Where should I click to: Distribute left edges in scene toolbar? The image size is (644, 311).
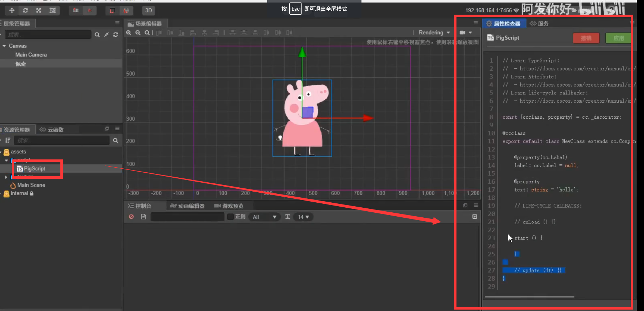click(x=266, y=33)
